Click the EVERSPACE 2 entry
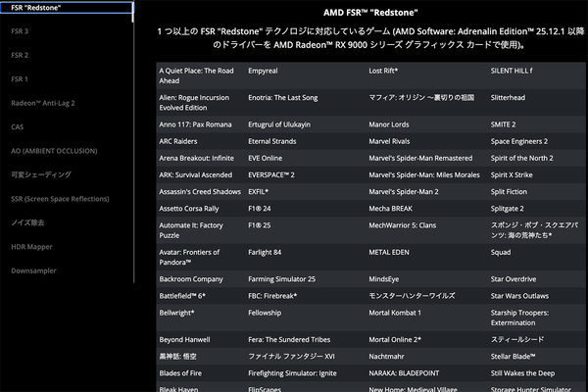Image resolution: width=588 pixels, height=392 pixels. click(271, 175)
